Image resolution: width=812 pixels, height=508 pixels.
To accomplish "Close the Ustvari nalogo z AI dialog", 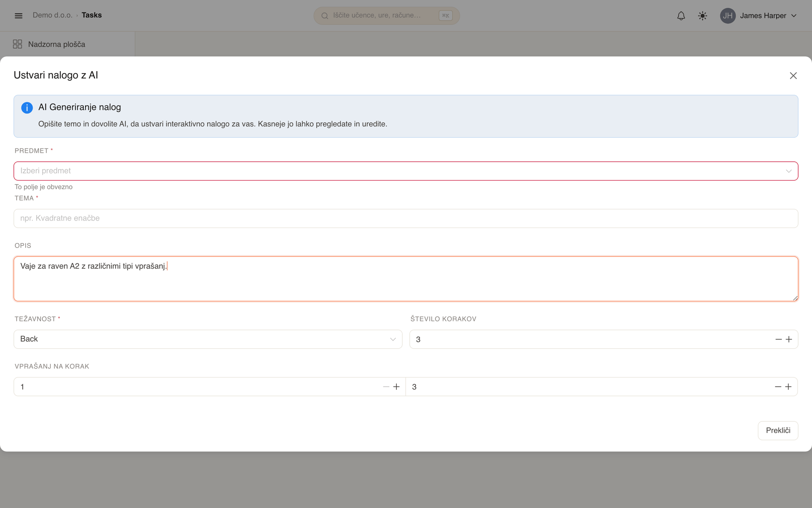I will [793, 76].
